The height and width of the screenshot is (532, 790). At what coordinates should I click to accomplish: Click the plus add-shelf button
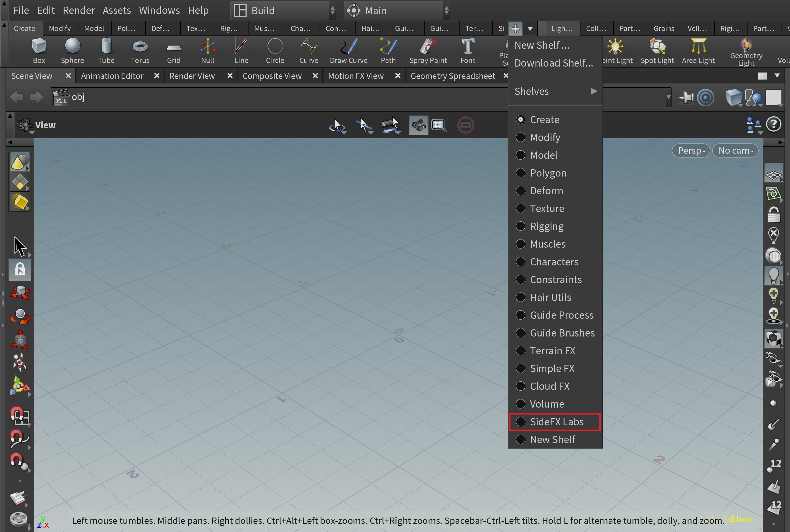(515, 29)
